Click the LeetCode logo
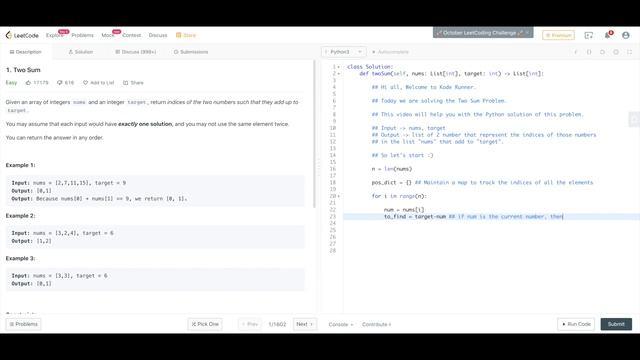 tap(22, 36)
